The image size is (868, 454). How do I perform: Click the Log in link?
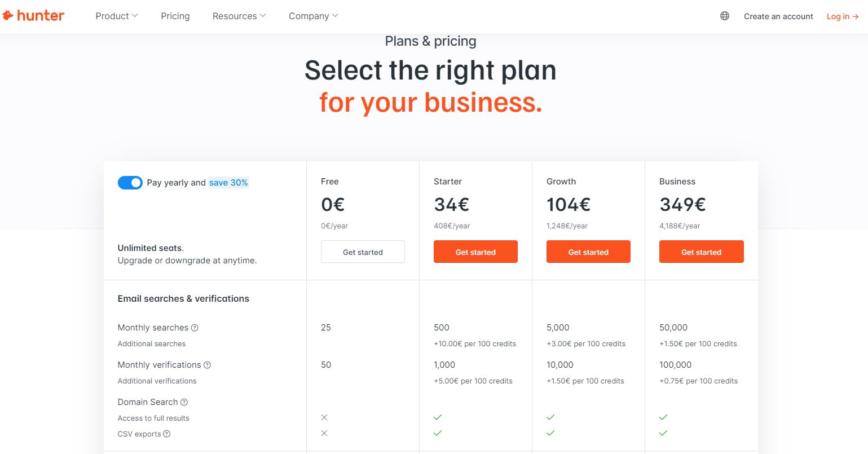[843, 16]
